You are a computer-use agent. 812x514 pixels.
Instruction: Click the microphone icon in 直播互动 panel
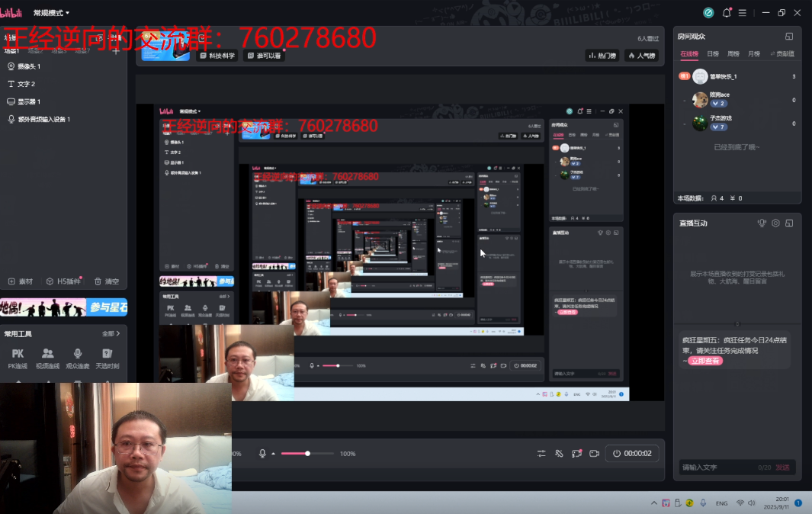tap(761, 223)
